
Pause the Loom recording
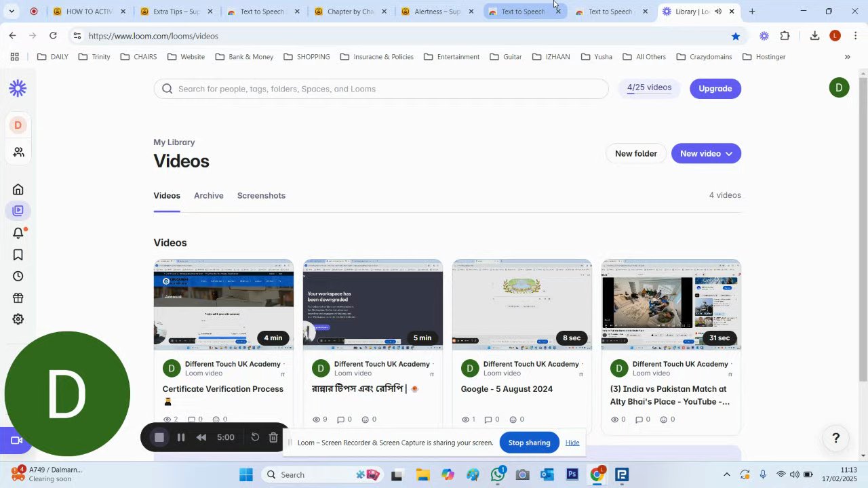(x=181, y=437)
